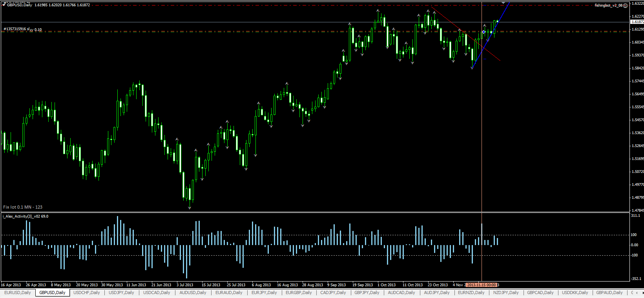Click the 311.1 indicator scale value

[x=635, y=216]
